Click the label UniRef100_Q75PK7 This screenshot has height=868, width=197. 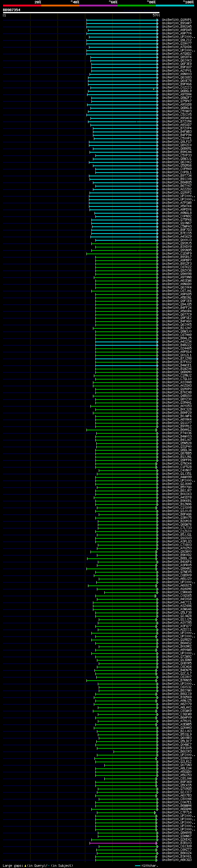point(176,101)
